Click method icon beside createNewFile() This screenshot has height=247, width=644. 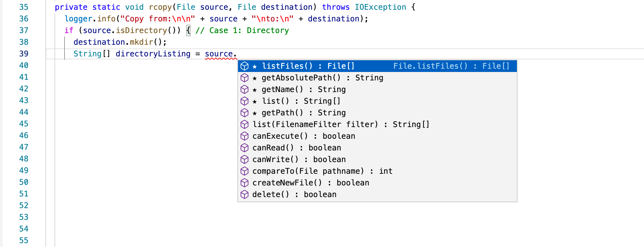click(244, 183)
